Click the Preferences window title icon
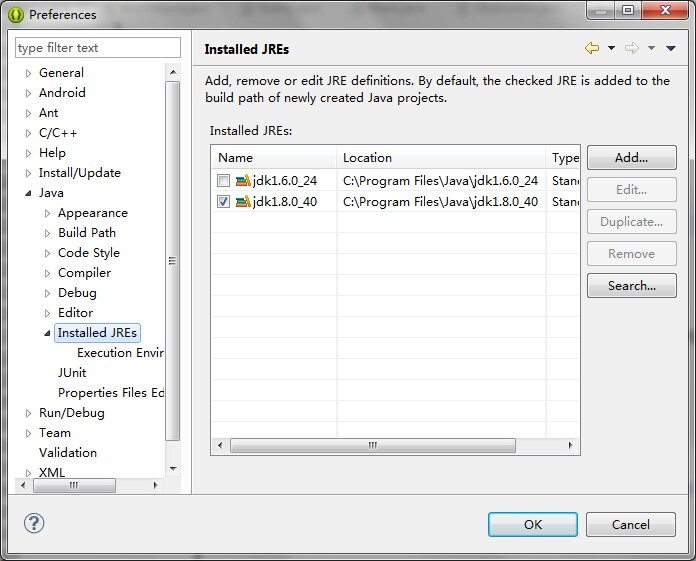Image resolution: width=696 pixels, height=561 pixels. coord(16,15)
